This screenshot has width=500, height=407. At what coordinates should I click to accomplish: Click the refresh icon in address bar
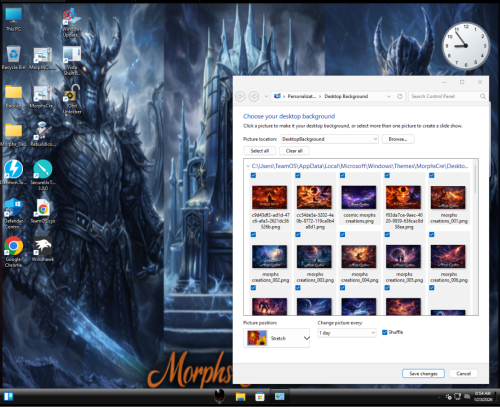[x=399, y=96]
